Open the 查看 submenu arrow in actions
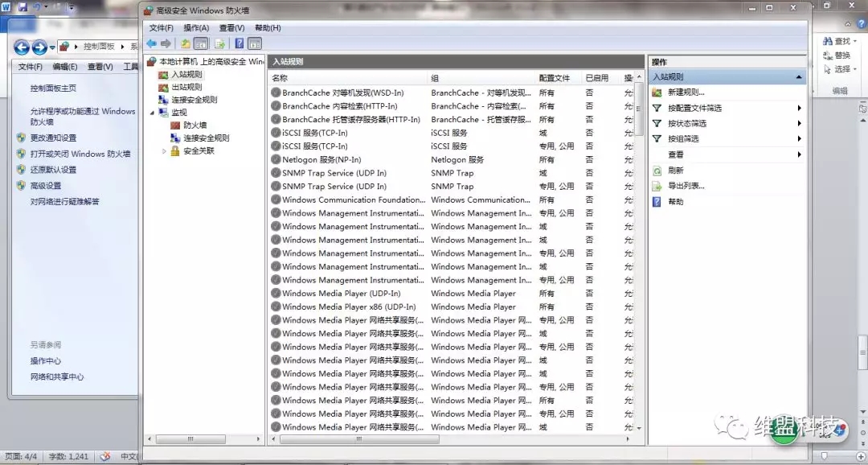Viewport: 868px width, 465px height. click(800, 154)
